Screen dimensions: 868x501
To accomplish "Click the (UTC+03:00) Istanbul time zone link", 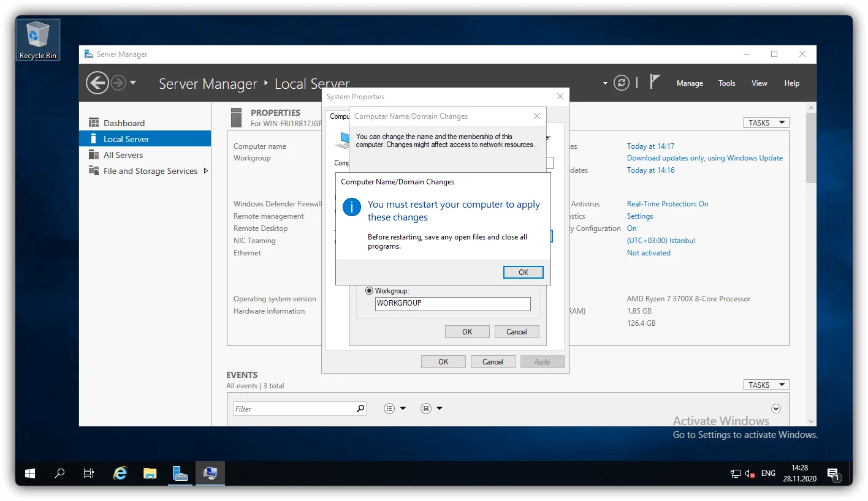I will 661,241.
